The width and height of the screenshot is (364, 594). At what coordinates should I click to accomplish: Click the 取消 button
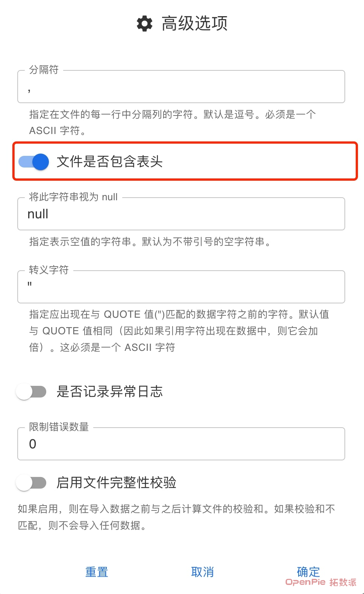click(x=202, y=572)
